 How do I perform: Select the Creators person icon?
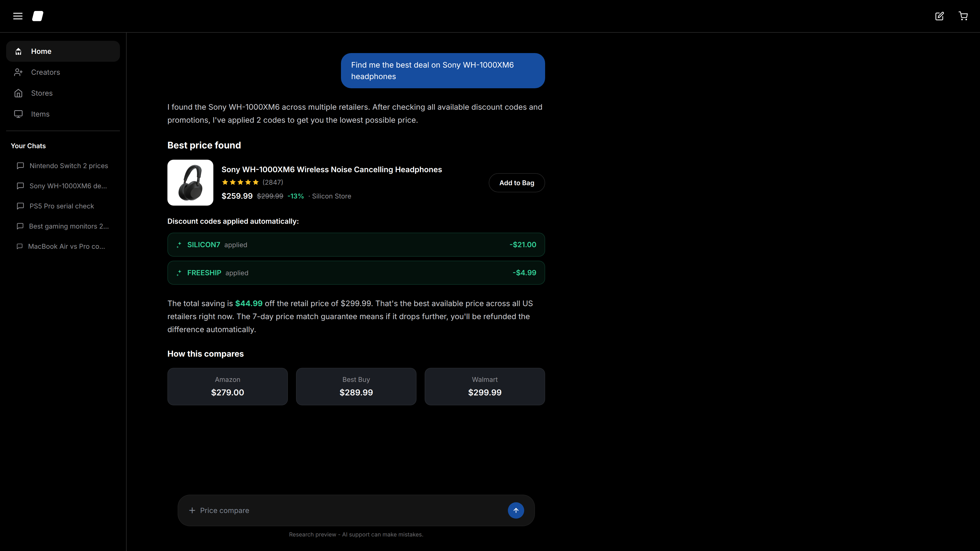pyautogui.click(x=18, y=72)
